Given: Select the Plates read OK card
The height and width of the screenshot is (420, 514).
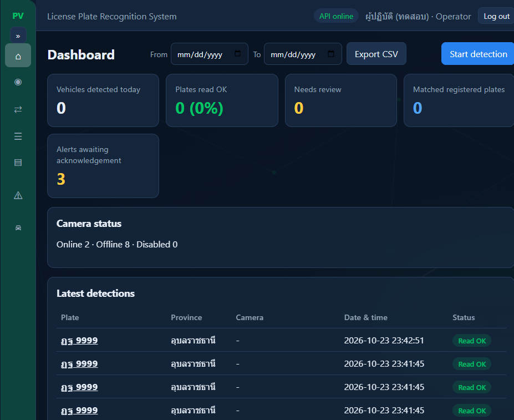Looking at the screenshot, I should (x=222, y=100).
